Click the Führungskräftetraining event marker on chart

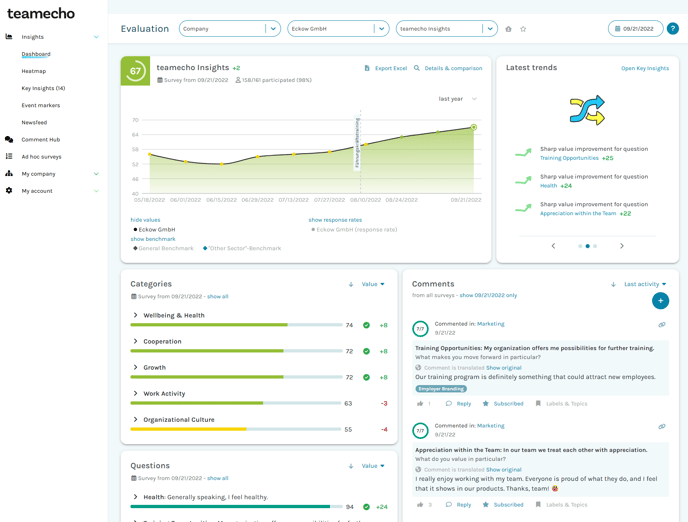(358, 143)
